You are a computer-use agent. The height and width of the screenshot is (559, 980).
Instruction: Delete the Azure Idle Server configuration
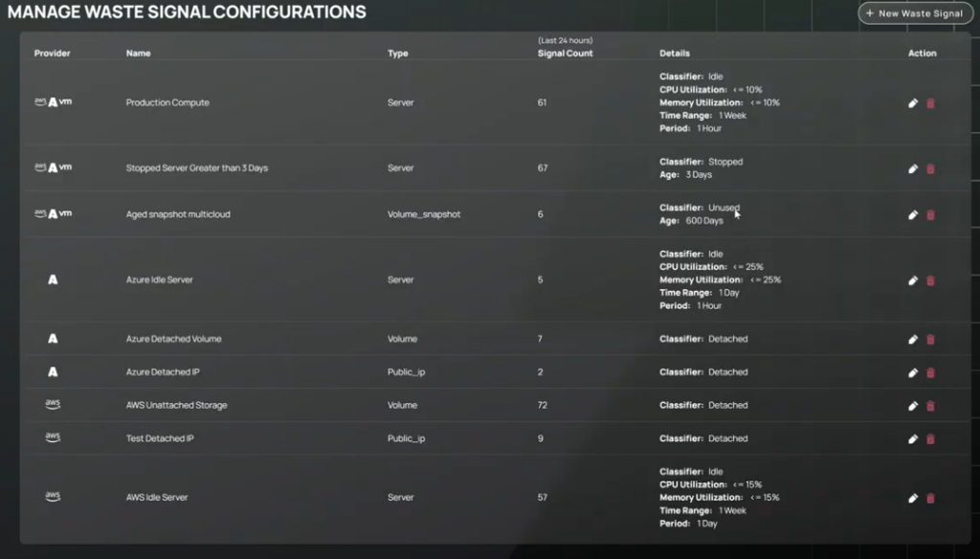[x=932, y=279]
